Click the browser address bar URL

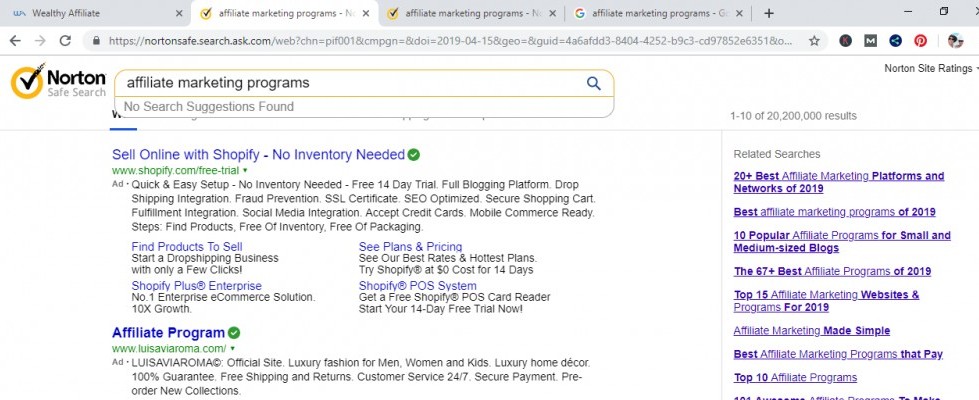[x=451, y=41]
